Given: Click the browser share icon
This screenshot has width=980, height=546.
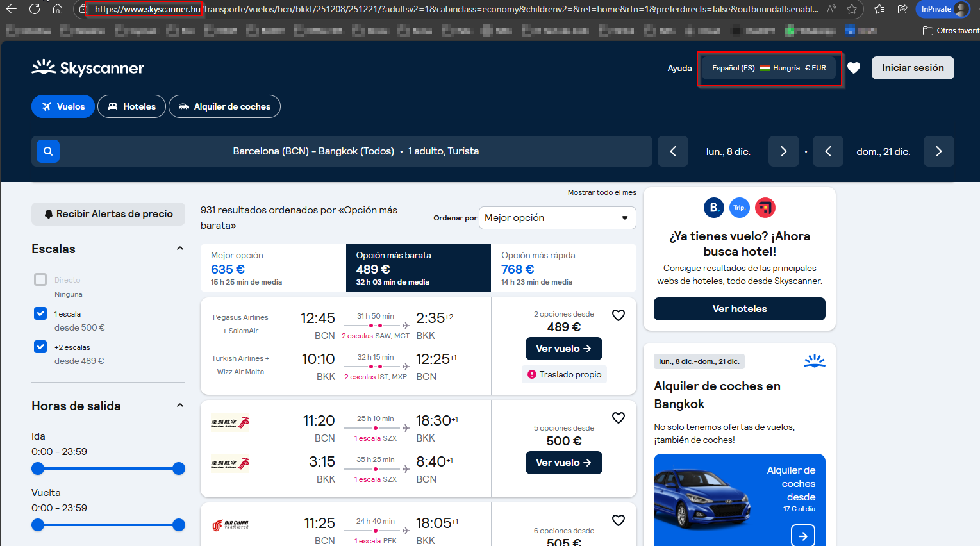Looking at the screenshot, I should pyautogui.click(x=902, y=9).
